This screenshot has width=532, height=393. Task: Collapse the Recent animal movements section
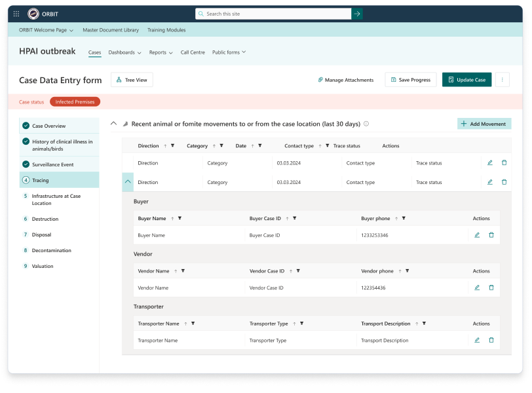pyautogui.click(x=114, y=124)
